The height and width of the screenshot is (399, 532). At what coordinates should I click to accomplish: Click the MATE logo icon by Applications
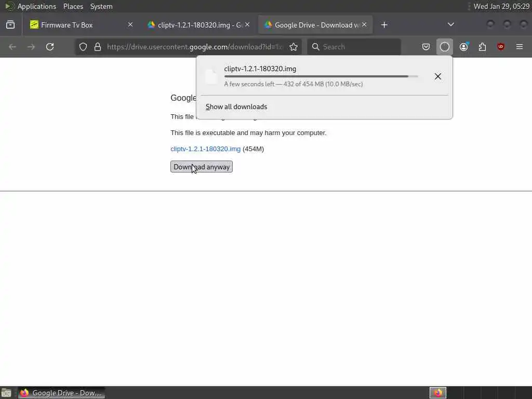click(x=9, y=6)
